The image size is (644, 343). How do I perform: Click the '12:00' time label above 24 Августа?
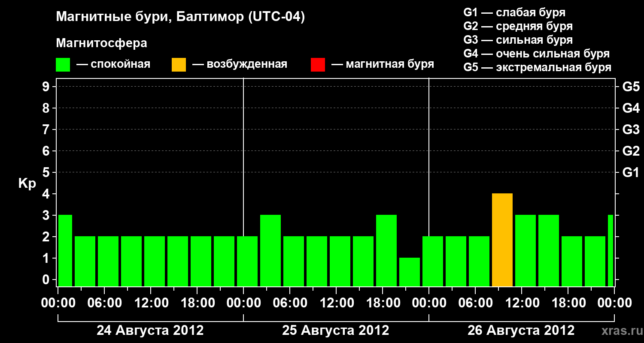click(151, 303)
